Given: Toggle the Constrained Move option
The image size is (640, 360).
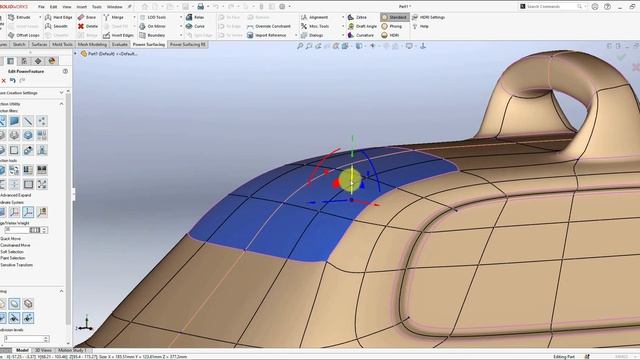Looking at the screenshot, I should pyautogui.click(x=15, y=245).
